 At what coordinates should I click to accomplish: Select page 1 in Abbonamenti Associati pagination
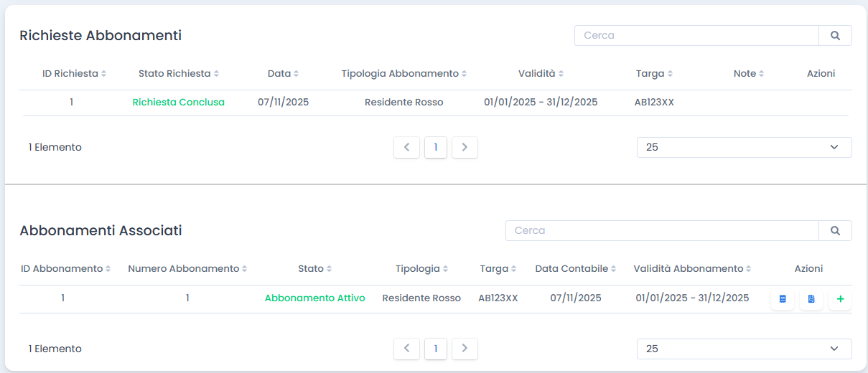[435, 349]
